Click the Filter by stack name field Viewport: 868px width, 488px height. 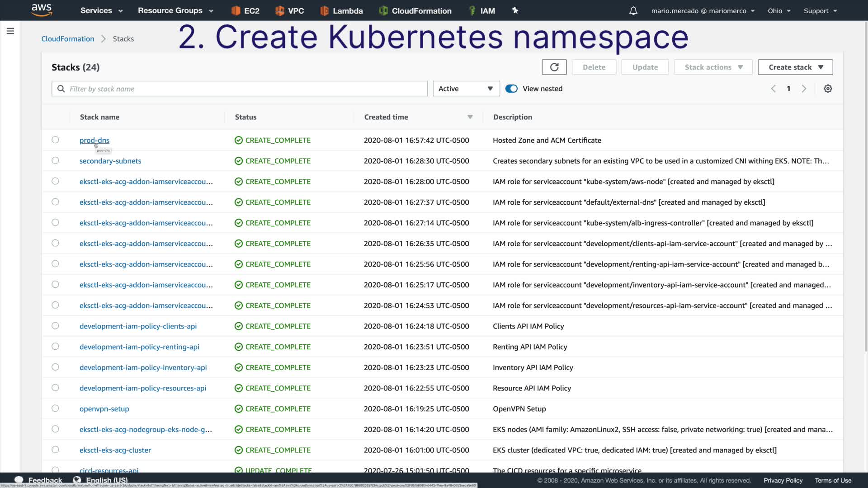(x=244, y=89)
